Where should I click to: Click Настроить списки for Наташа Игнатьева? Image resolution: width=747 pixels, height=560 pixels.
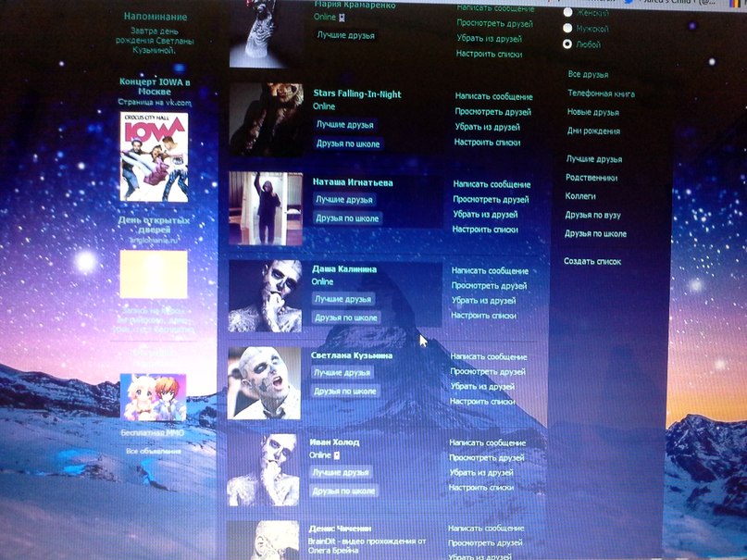485,230
